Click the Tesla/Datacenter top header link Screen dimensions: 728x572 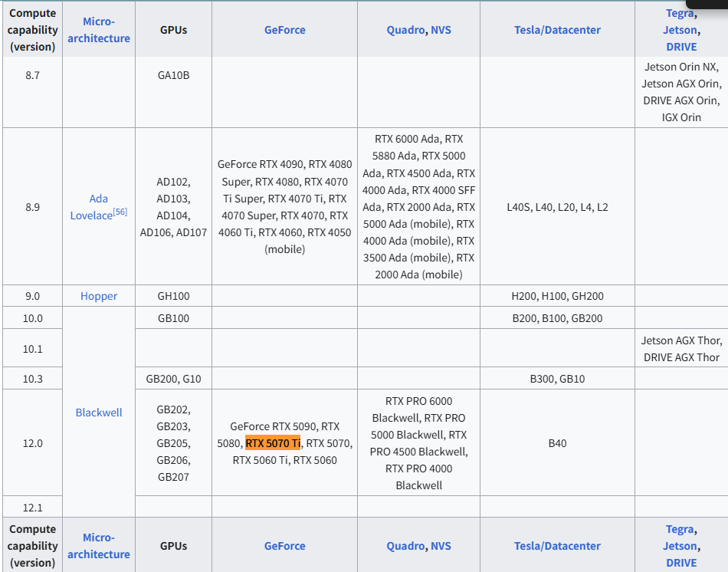point(557,30)
